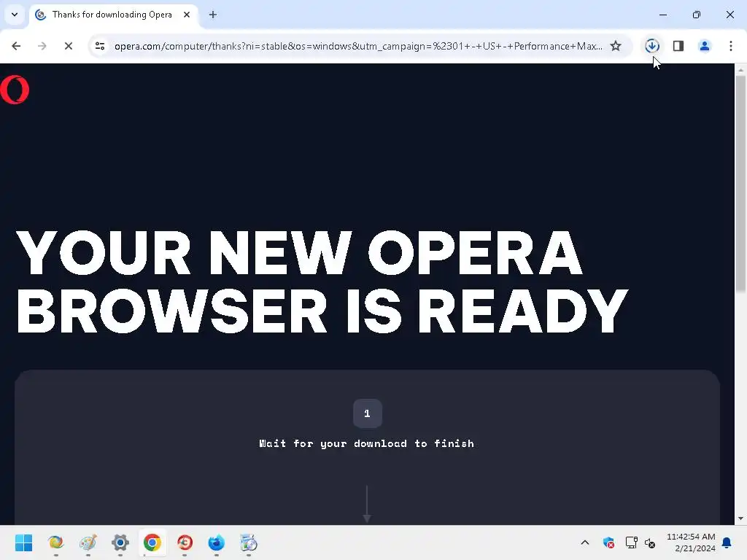Open the installer disc icon in taskbar
This screenshot has width=747, height=560.
pyautogui.click(x=248, y=542)
